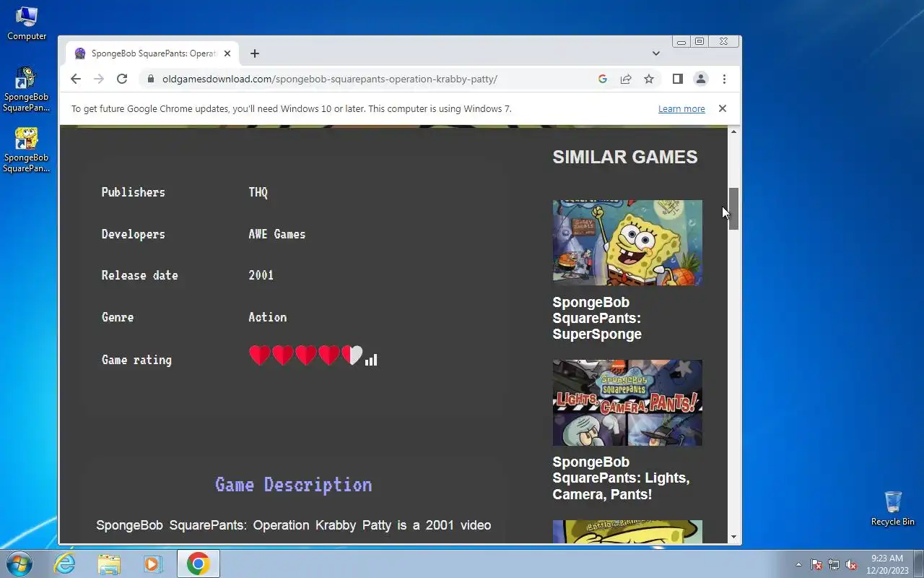This screenshot has height=578, width=924.
Task: Open Windows Explorer from the taskbar
Action: 109,564
